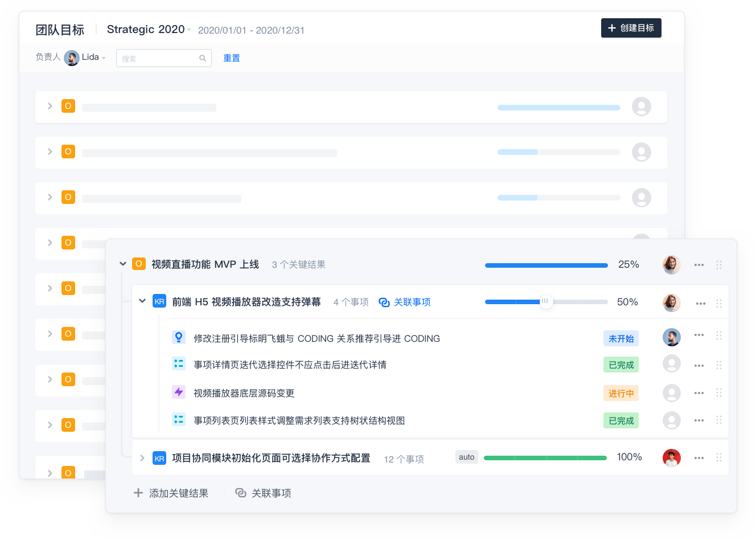Click the 创建目标 button
Viewport: 756px width, 540px height.
tap(631, 28)
